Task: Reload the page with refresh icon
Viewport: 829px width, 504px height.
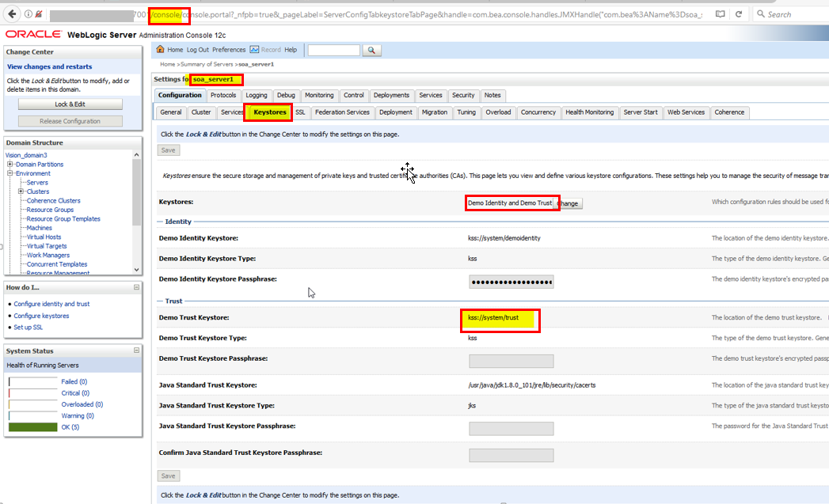Action: [739, 14]
